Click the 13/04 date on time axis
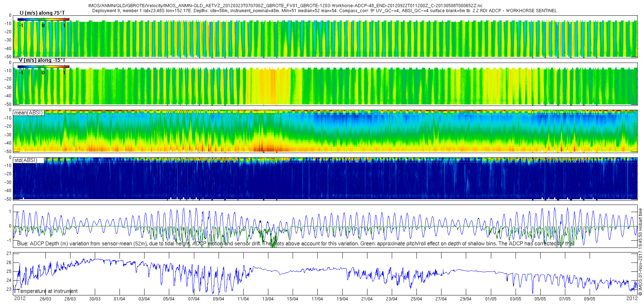This screenshot has width=644, height=304. [268, 299]
